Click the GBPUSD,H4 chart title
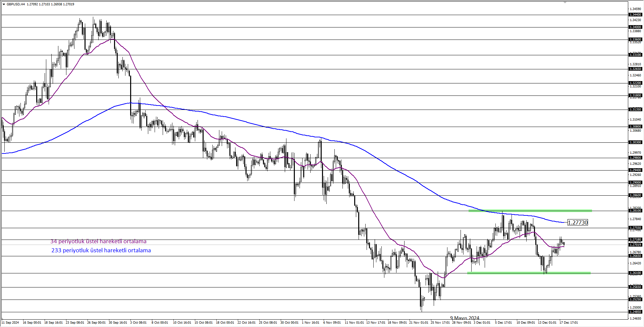This screenshot has width=644, height=327. [16, 4]
